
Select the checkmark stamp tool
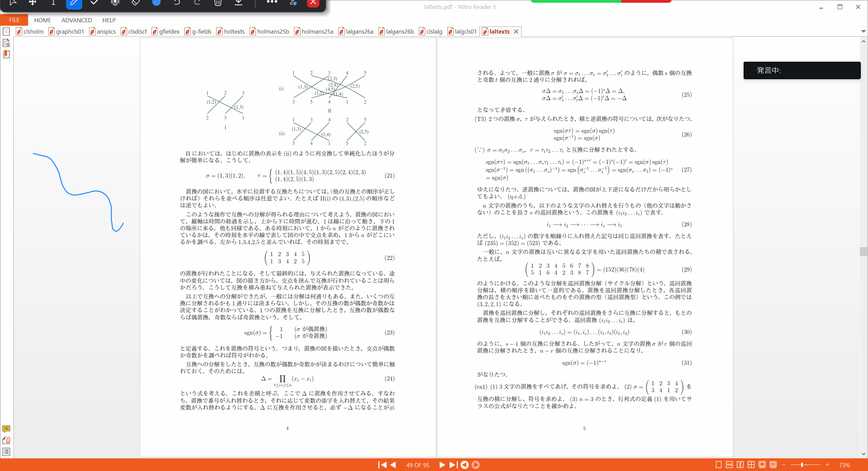point(94,3)
